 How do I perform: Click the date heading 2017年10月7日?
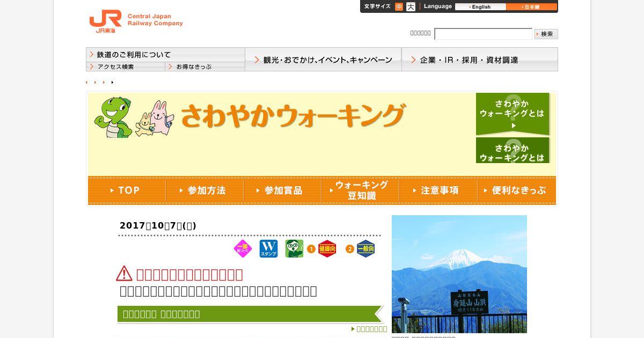pos(158,226)
